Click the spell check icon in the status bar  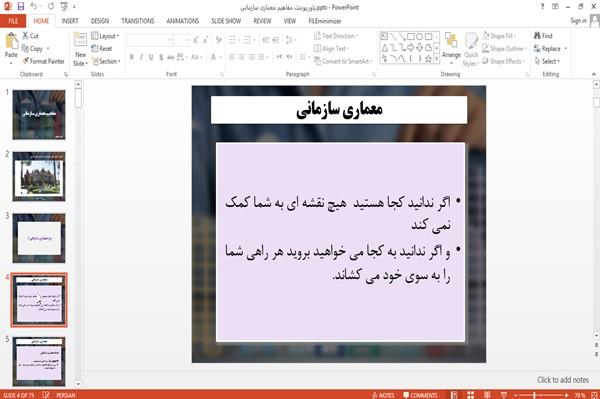click(46, 395)
